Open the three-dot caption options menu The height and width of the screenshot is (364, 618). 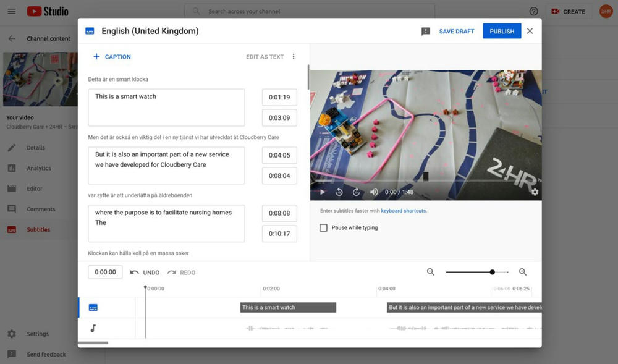294,57
